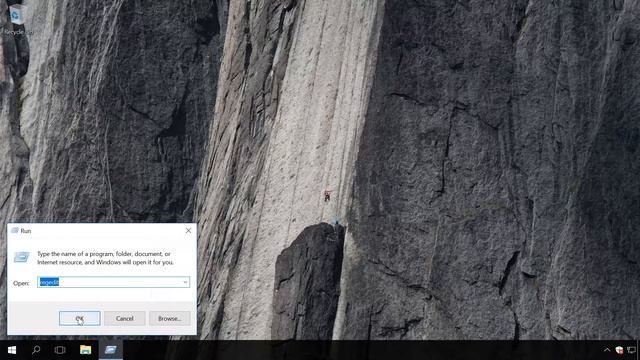Open taskbar Search magnifier
The image size is (640, 360).
click(36, 350)
